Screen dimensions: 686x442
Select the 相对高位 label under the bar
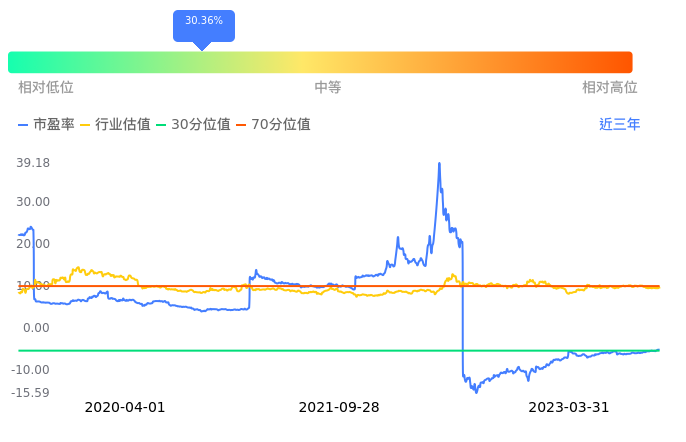coord(610,88)
